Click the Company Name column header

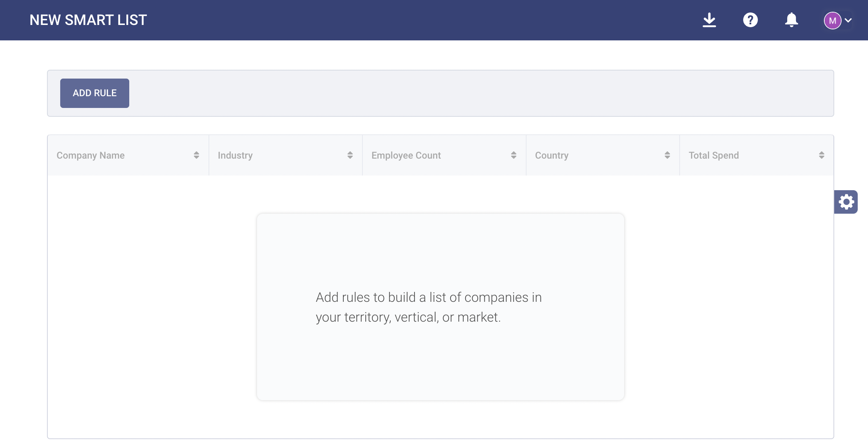91,155
